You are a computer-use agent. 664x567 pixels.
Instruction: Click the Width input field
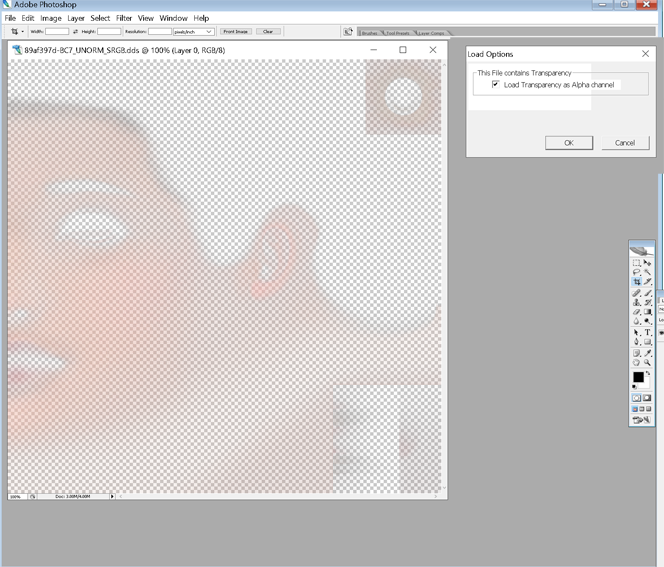point(57,31)
